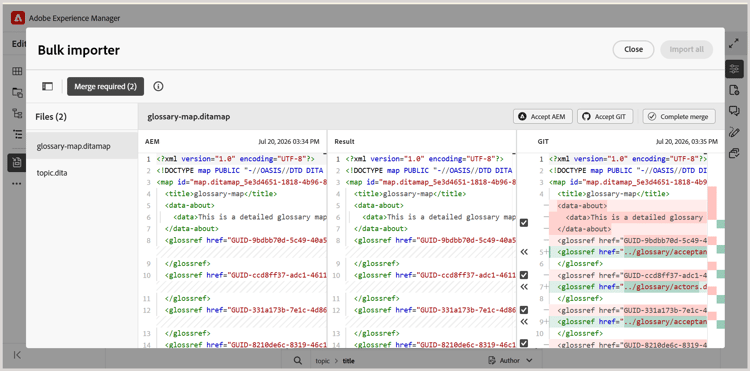Viewport: 750px width, 371px height.
Task: Click line 8 glossref GUID-9bdbb70d in AEM pane
Action: 246,240
